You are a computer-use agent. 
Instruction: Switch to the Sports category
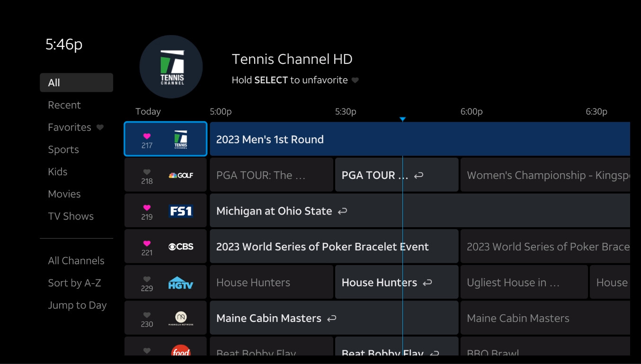pyautogui.click(x=63, y=150)
